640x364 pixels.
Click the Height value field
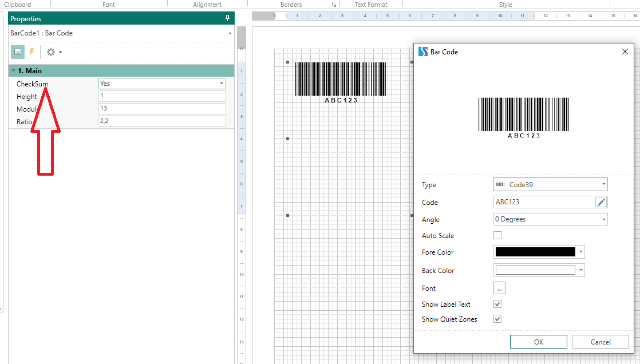point(162,96)
